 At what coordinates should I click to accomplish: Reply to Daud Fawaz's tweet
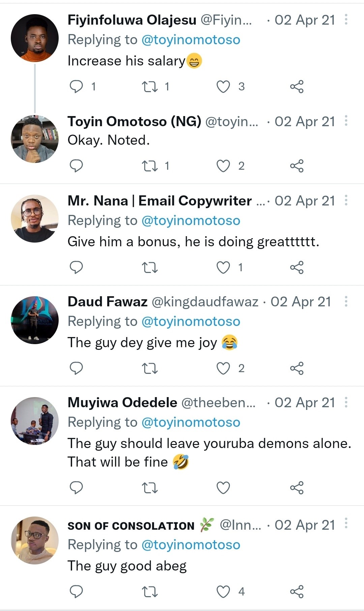76,368
